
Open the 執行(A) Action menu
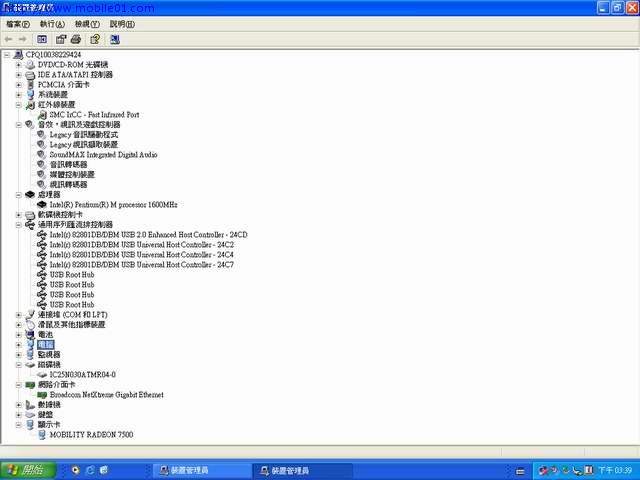[x=52, y=24]
